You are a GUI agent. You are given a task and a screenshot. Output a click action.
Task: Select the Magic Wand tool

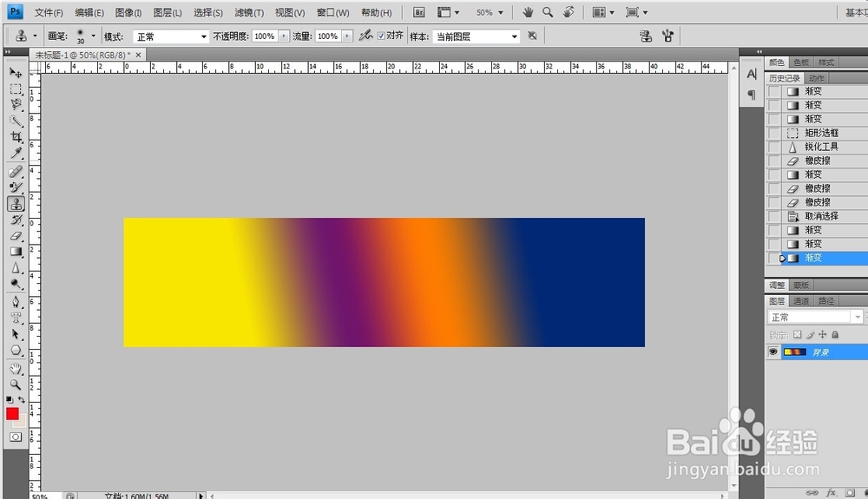click(x=16, y=121)
